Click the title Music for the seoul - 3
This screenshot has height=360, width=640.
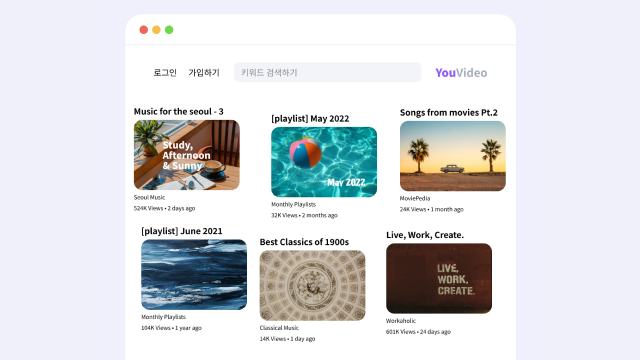coord(178,111)
